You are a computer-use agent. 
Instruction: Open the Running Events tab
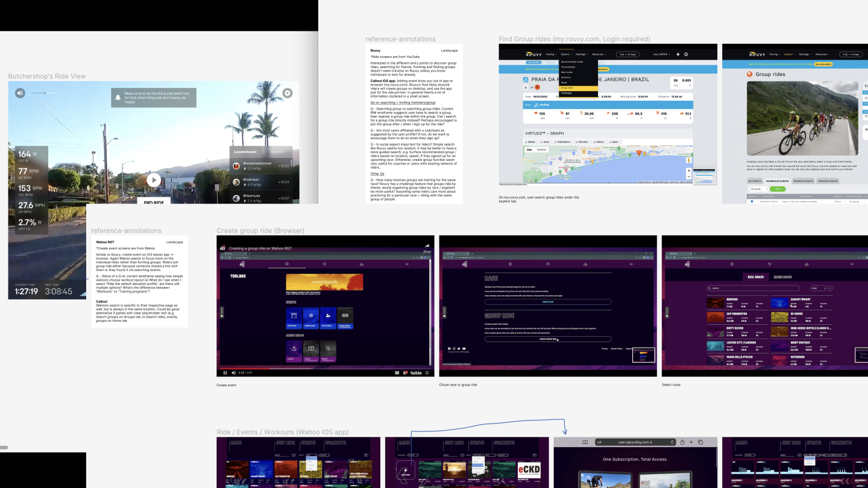pyautogui.click(x=803, y=181)
